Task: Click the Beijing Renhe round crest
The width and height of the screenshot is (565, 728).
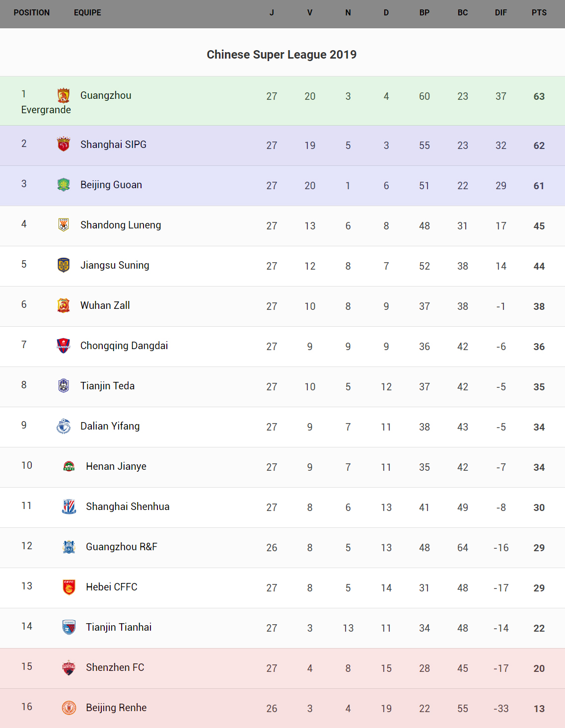Action: pos(69,708)
